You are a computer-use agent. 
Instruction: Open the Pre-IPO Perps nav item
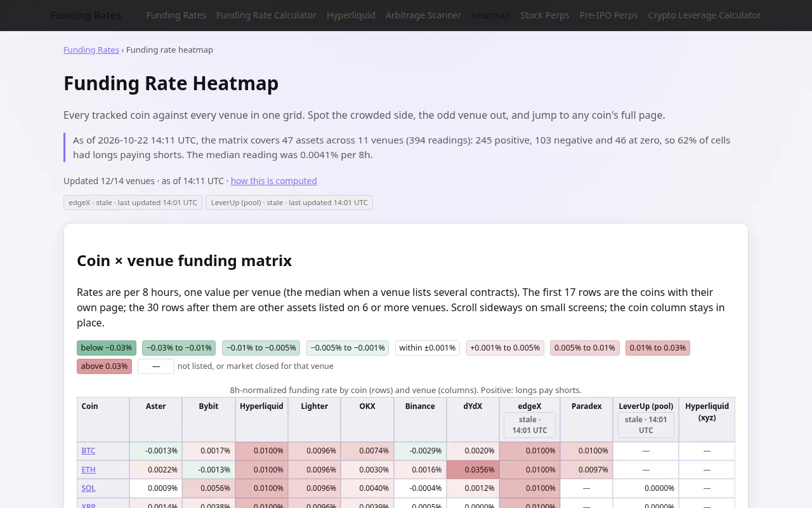click(x=608, y=15)
